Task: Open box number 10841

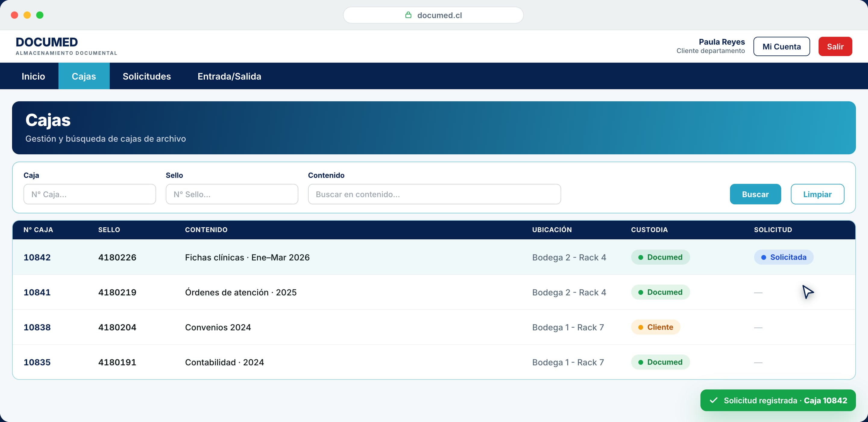Action: pyautogui.click(x=37, y=292)
